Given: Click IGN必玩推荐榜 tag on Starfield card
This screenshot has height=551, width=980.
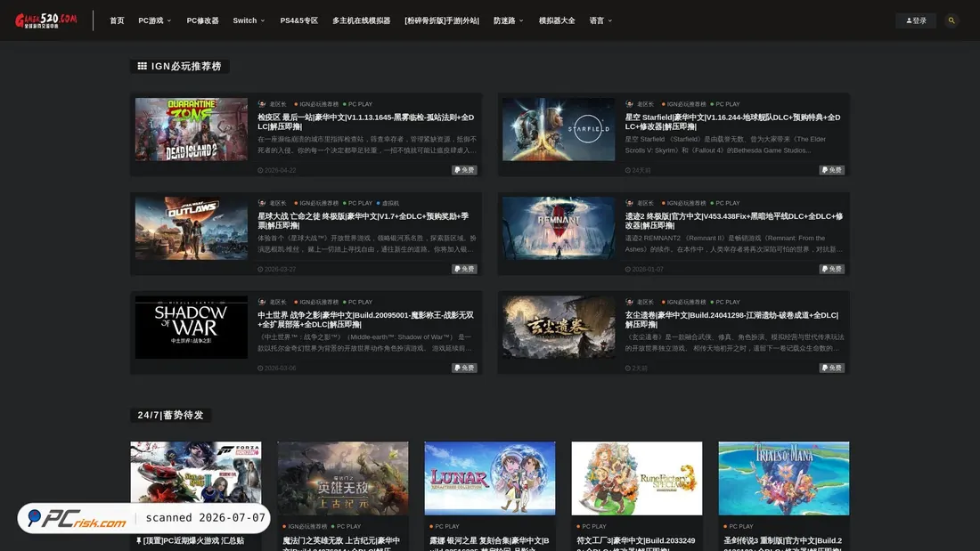Looking at the screenshot, I should tap(684, 104).
